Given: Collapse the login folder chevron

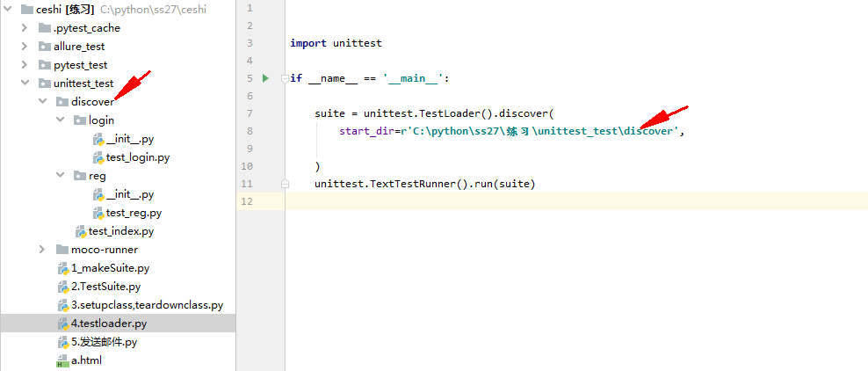Looking at the screenshot, I should tap(61, 120).
